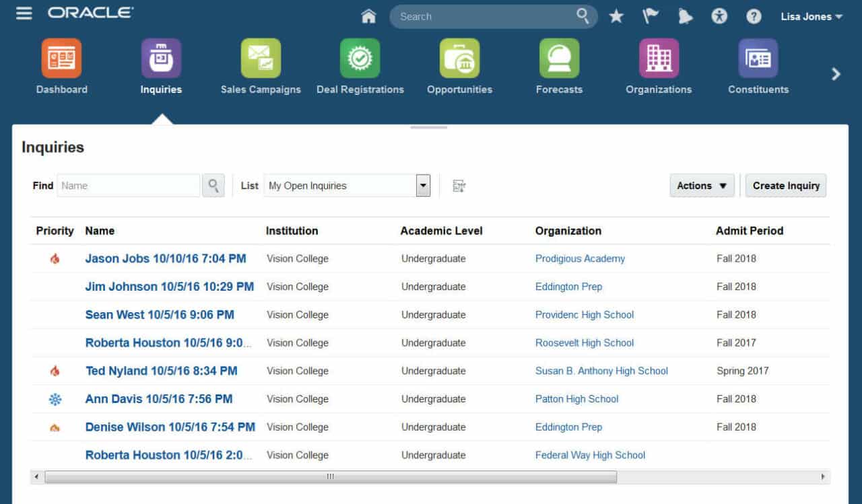Click the Help question mark icon
Image resolution: width=862 pixels, height=504 pixels.
pos(754,16)
